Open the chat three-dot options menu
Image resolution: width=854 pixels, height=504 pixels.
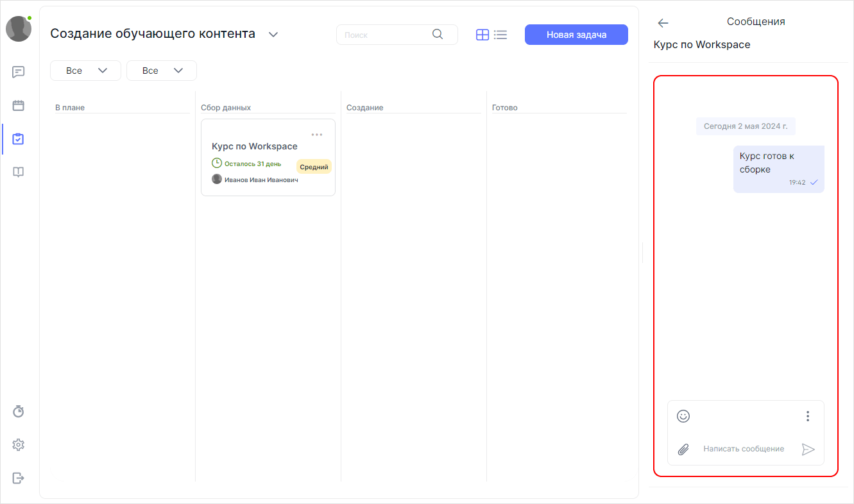click(807, 416)
